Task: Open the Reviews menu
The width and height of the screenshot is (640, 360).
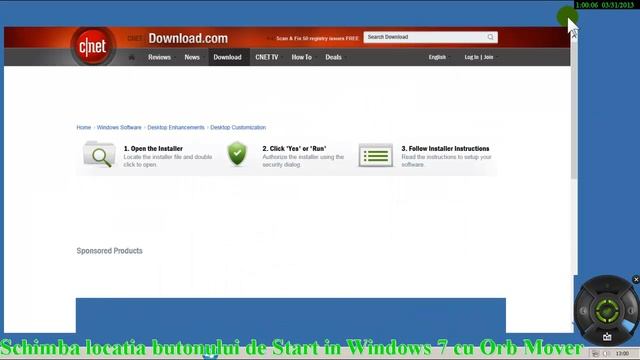Action: click(x=159, y=57)
